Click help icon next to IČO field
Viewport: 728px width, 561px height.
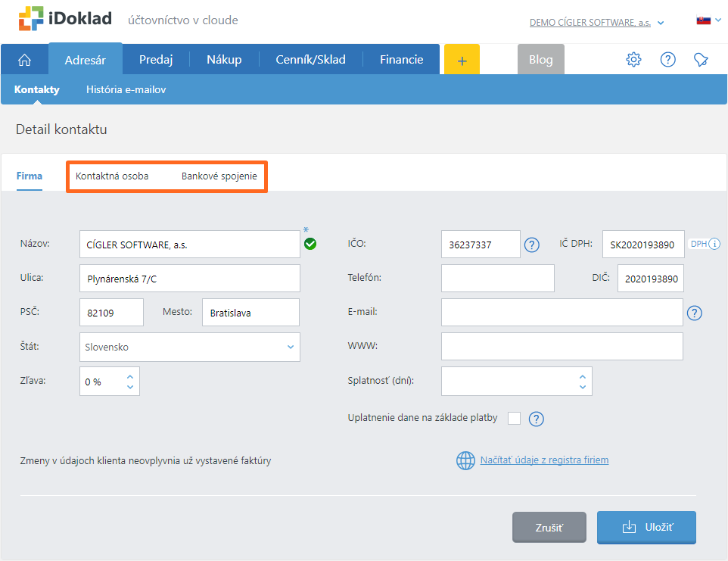(532, 245)
